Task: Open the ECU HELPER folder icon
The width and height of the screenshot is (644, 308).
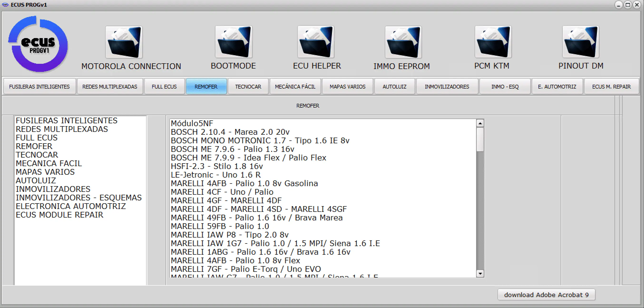Action: pos(316,42)
